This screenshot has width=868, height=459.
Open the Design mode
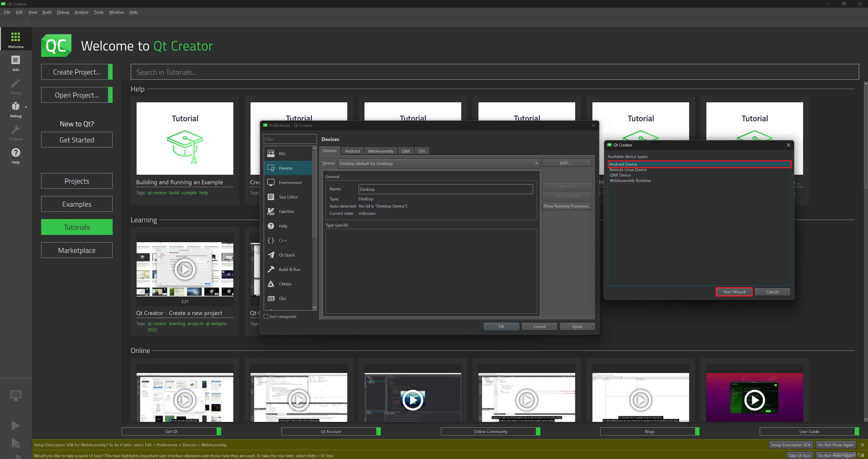(16, 87)
